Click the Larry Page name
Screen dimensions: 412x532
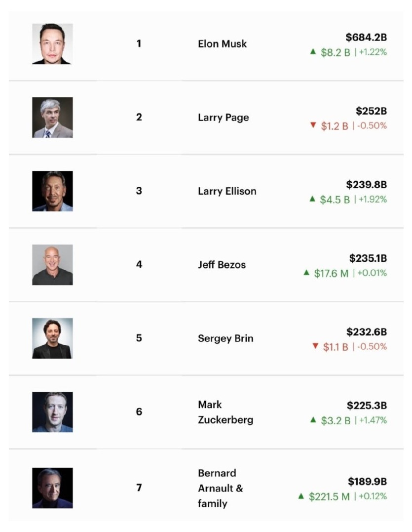pos(223,118)
